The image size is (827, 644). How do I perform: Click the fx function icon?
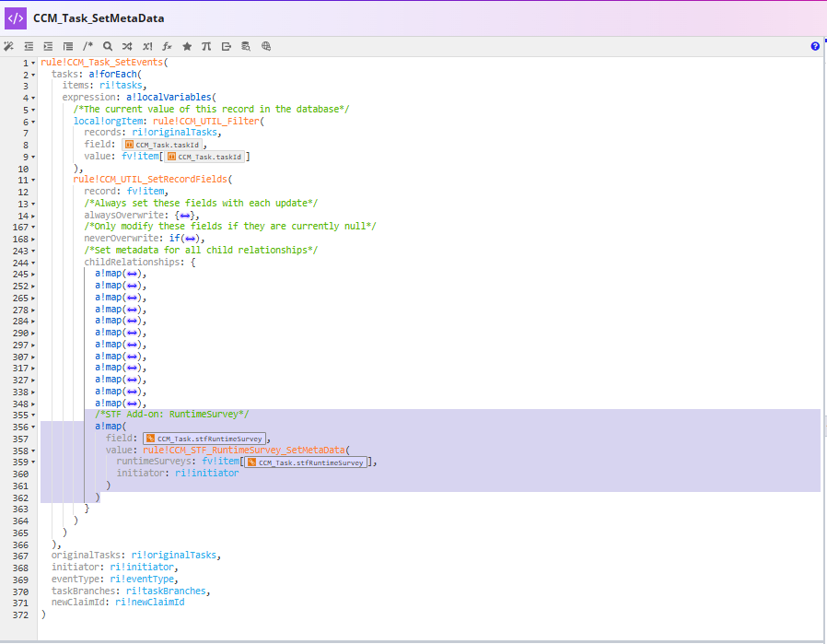click(168, 46)
